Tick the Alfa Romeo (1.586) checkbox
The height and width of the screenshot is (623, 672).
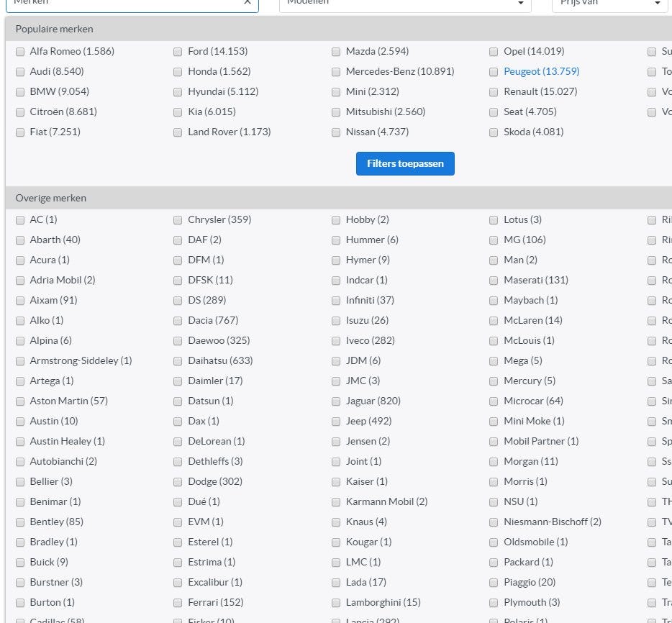point(20,52)
